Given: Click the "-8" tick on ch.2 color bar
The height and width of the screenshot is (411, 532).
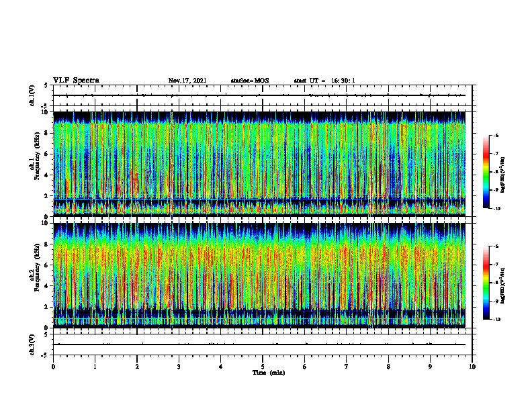Looking at the screenshot, I should (496, 283).
